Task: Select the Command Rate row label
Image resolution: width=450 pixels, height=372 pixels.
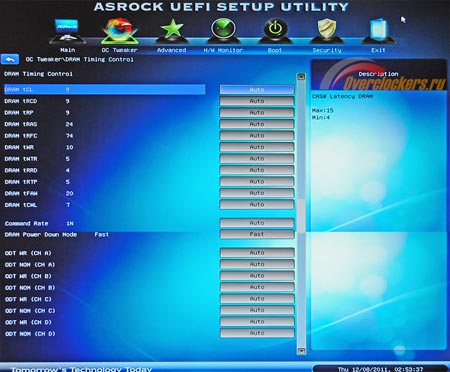Action: (x=26, y=223)
